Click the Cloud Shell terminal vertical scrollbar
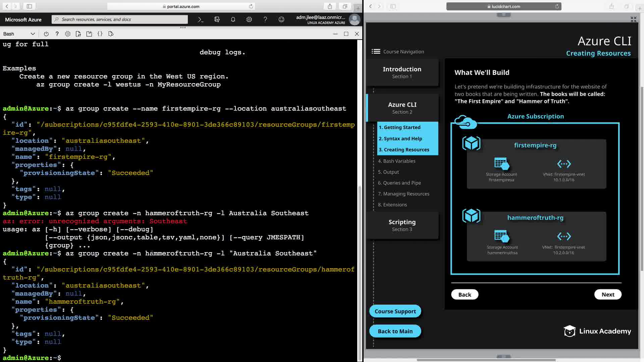 click(360, 268)
